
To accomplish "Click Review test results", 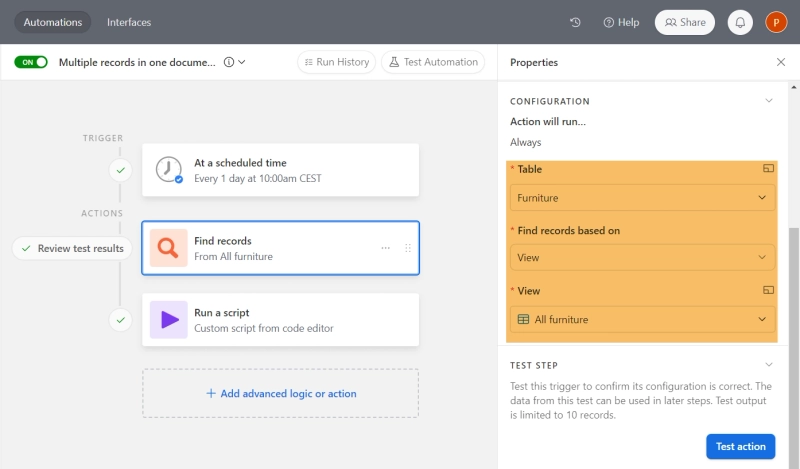I will pos(71,249).
